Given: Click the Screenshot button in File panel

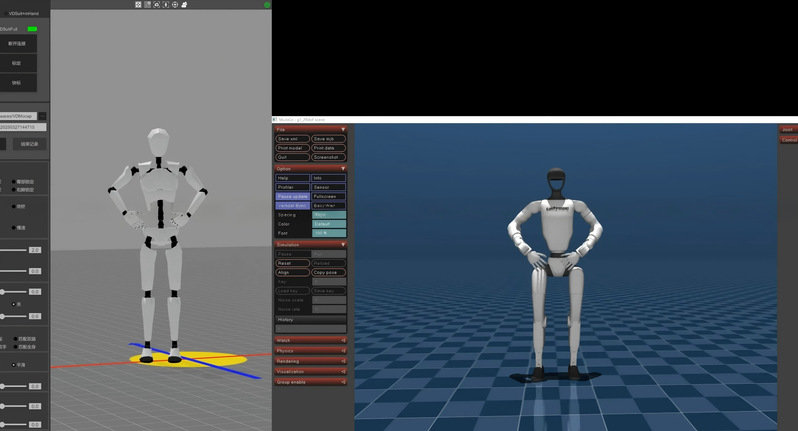Looking at the screenshot, I should (x=328, y=157).
